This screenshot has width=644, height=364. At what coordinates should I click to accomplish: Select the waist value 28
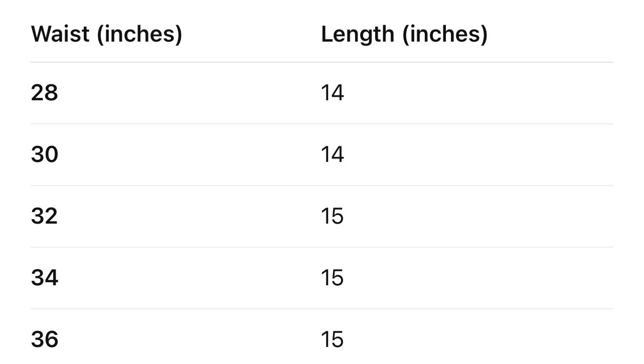45,93
